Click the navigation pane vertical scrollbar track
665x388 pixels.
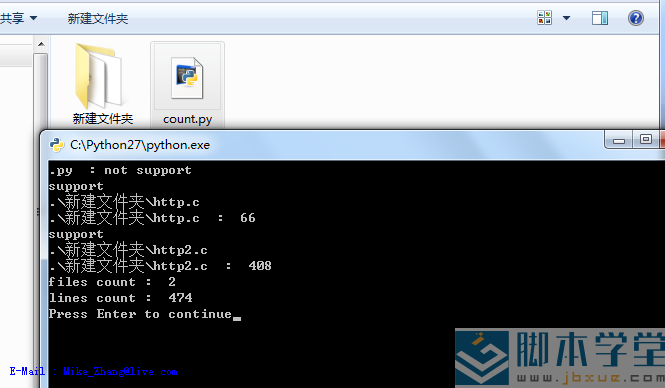tap(41, 170)
